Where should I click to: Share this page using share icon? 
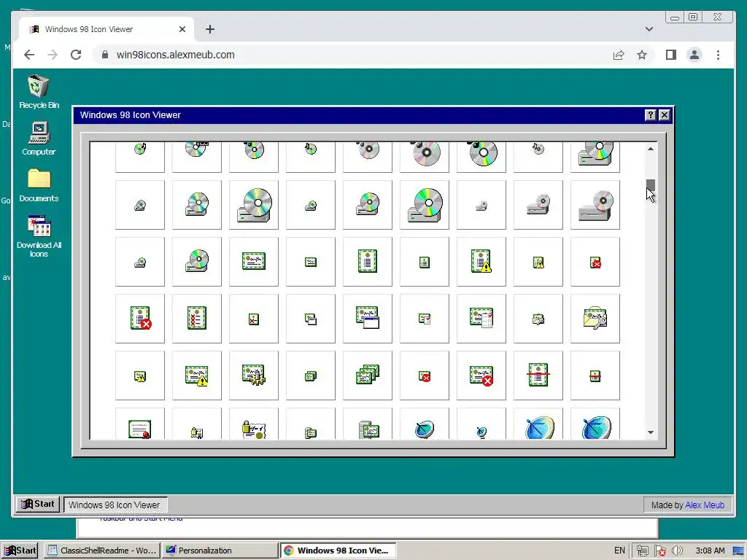(619, 55)
